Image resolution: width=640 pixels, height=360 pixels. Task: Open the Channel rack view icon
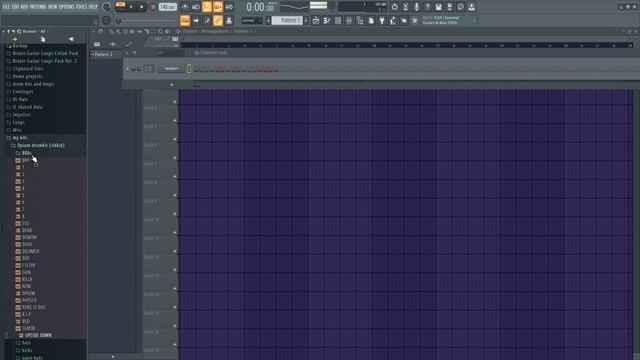click(x=338, y=20)
